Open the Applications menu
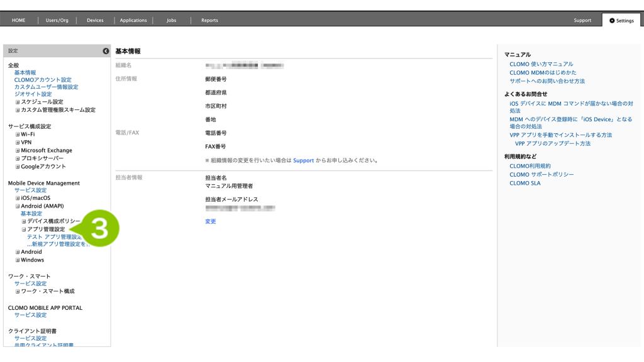Viewport: 644px width, 362px height. [x=133, y=20]
